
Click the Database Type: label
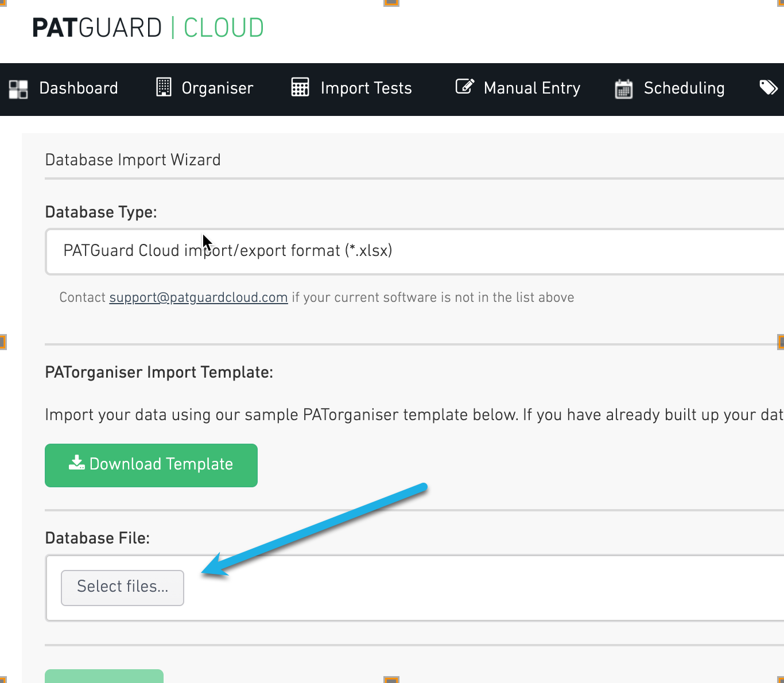pos(101,212)
